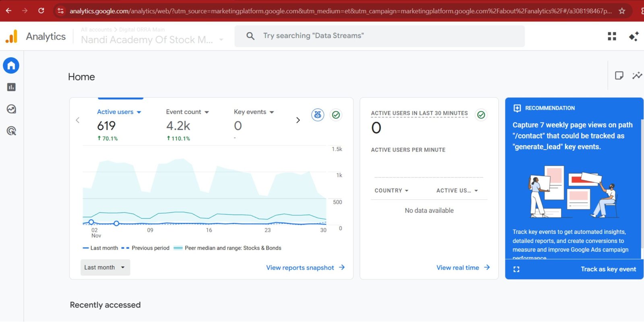Click the Analytics search input field
Viewport: 644px width, 322px height.
tap(379, 36)
